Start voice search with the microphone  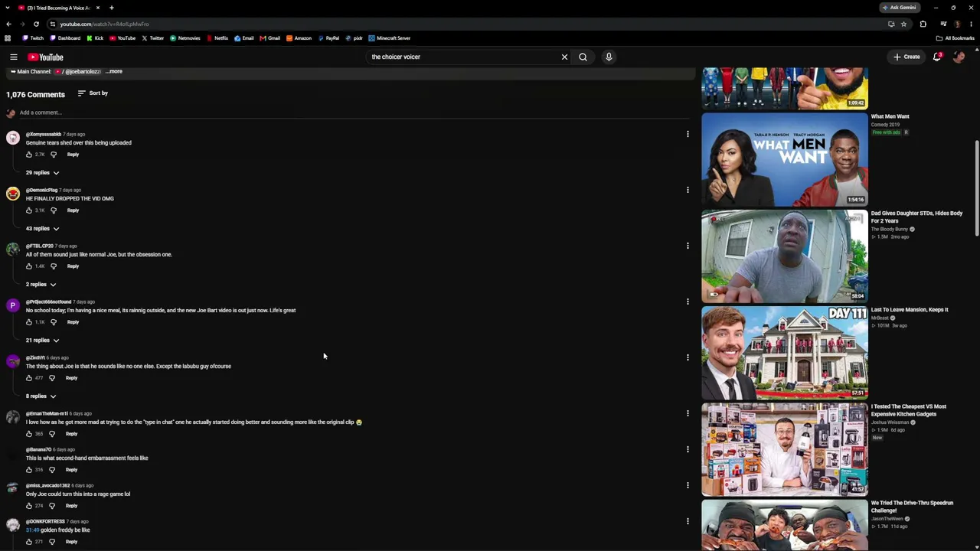[x=609, y=57]
